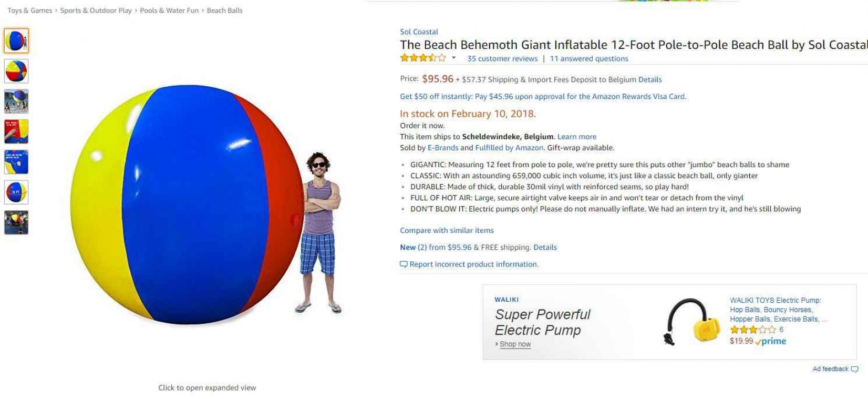The width and height of the screenshot is (868, 399).
Task: Open 11 answered questions link
Action: [589, 59]
